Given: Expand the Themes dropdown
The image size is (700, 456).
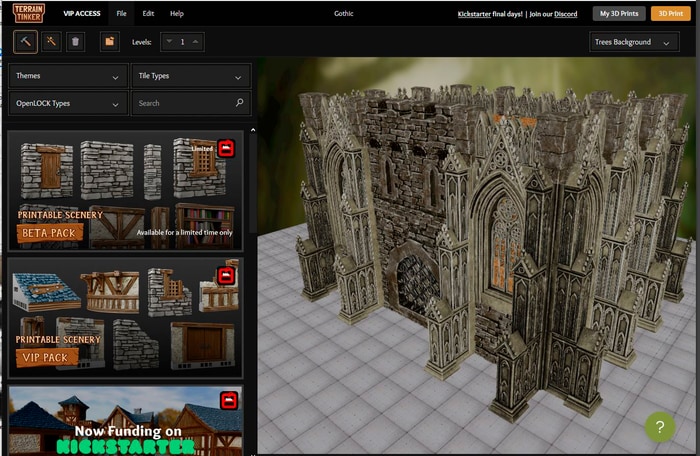Looking at the screenshot, I should click(x=68, y=76).
